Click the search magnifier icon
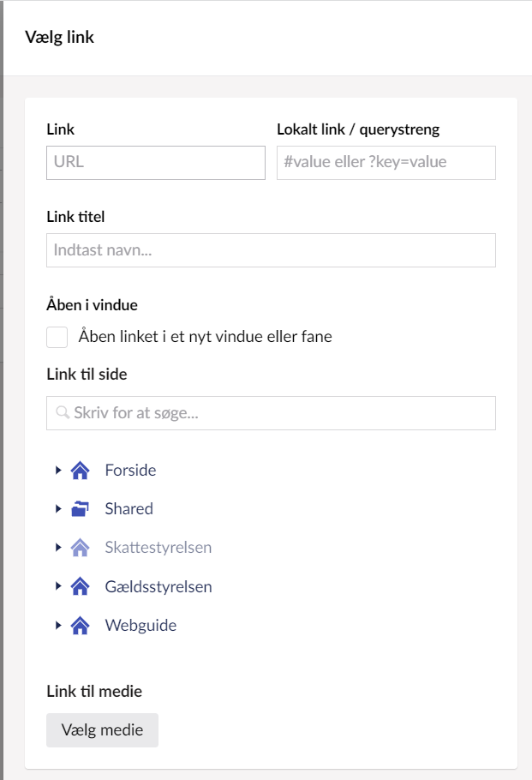This screenshot has height=780, width=532. [63, 413]
